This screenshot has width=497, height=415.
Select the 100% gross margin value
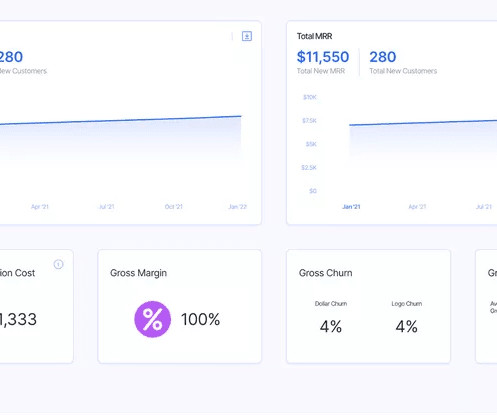tap(200, 319)
